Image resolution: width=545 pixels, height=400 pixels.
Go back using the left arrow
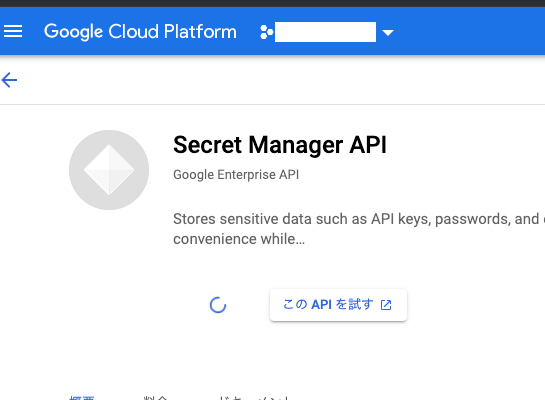click(x=9, y=80)
